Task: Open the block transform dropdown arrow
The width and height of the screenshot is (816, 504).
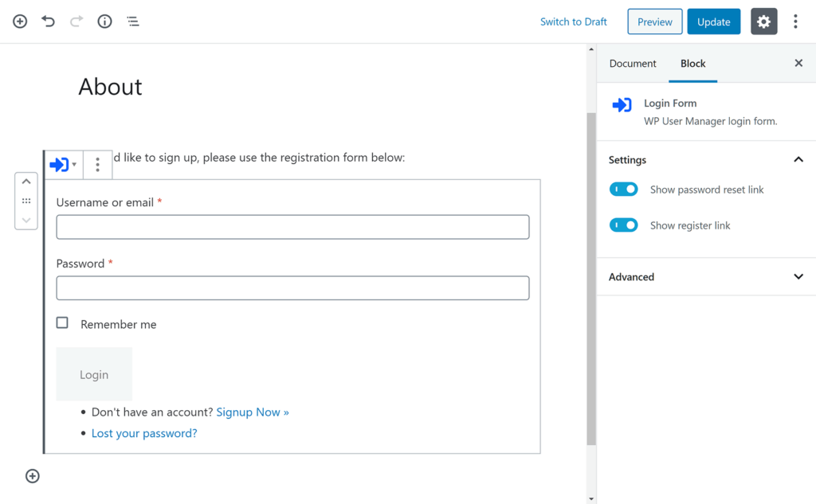Action: (x=73, y=165)
